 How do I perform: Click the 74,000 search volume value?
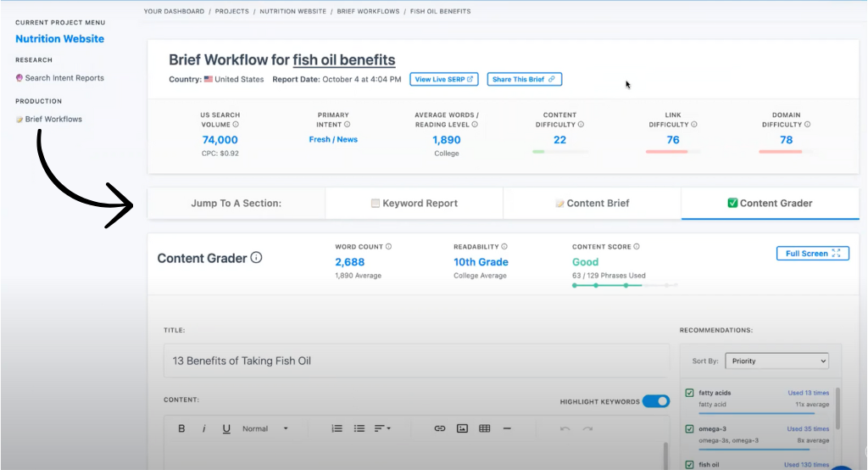click(220, 140)
